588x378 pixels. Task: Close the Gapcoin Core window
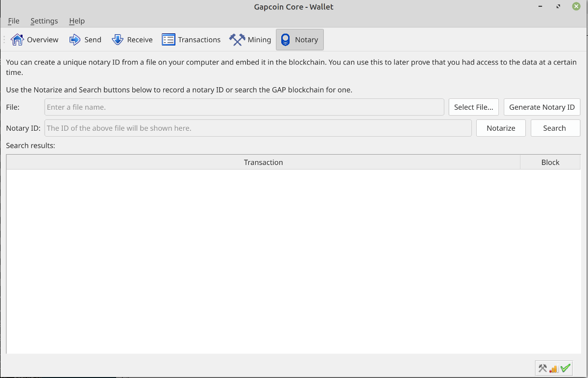pyautogui.click(x=576, y=6)
